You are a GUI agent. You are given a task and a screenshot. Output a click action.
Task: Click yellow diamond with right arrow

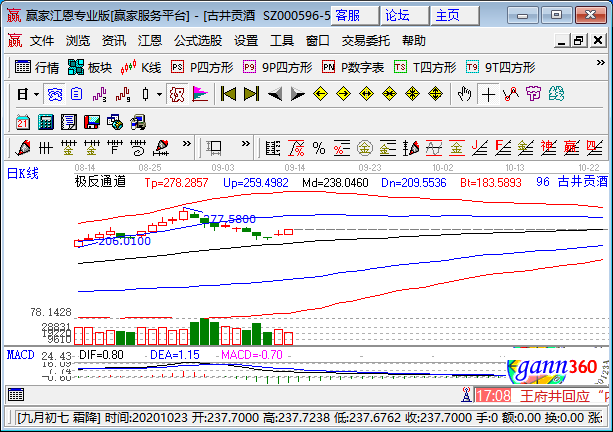pos(344,94)
